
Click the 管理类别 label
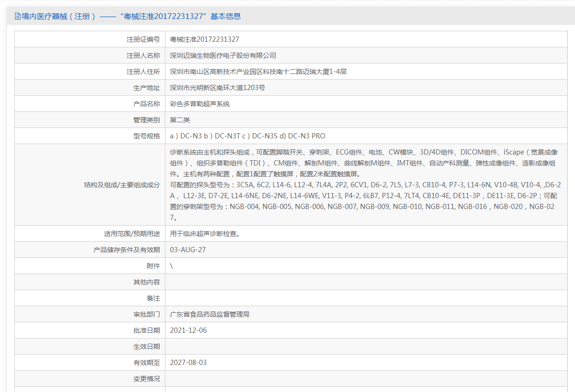tap(146, 120)
